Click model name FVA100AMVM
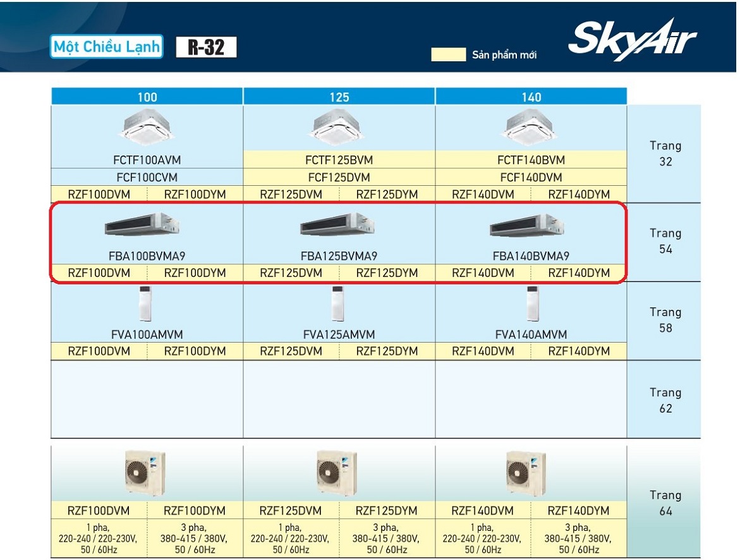Viewport: 740px width, 560px height. (x=147, y=335)
